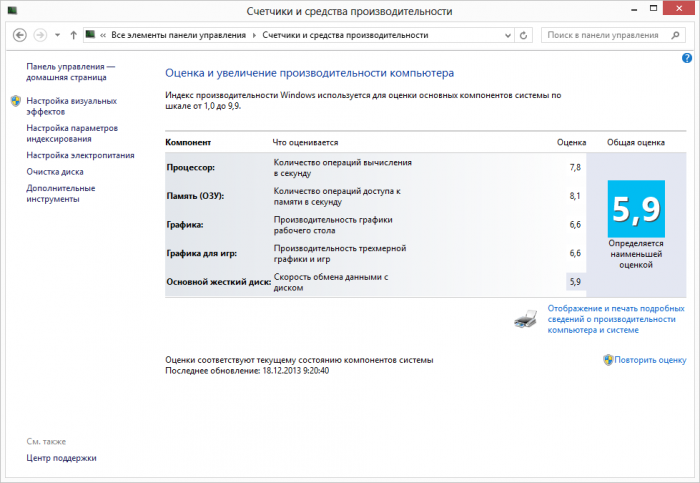This screenshot has width=700, height=483.
Task: Click the shield icon beside visual effects
Action: [16, 101]
